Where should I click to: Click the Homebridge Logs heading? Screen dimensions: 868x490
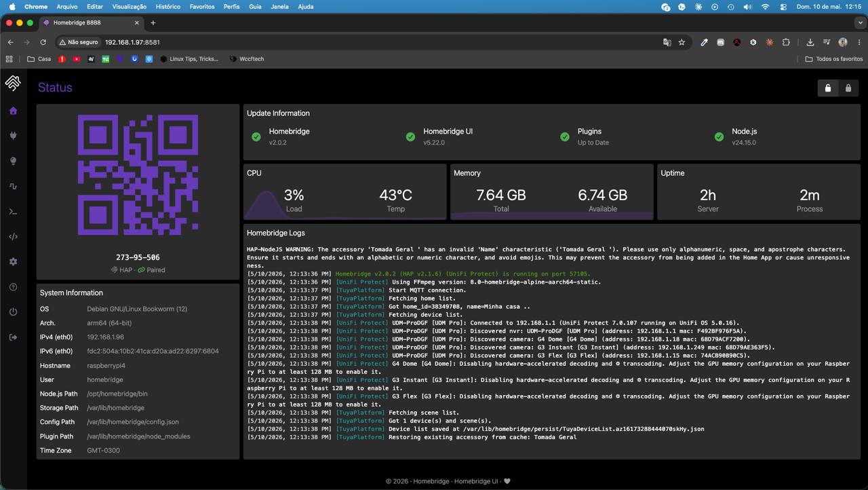tap(276, 233)
